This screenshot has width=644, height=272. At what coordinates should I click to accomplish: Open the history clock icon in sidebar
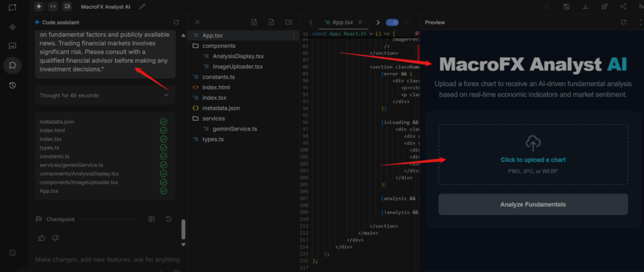(13, 85)
